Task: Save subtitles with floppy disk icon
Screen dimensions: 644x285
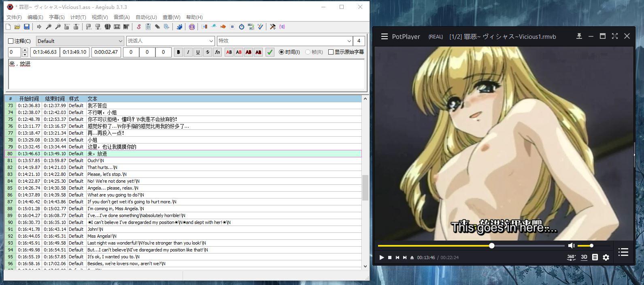Action: (26, 27)
